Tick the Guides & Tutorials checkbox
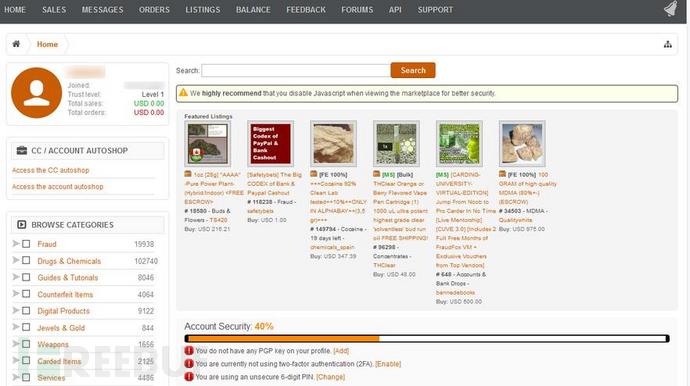 (26, 277)
